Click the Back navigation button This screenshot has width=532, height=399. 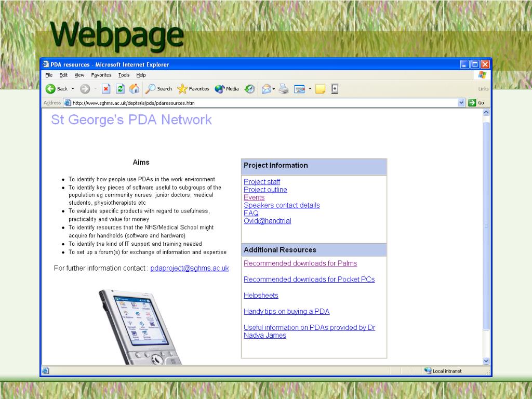point(56,89)
